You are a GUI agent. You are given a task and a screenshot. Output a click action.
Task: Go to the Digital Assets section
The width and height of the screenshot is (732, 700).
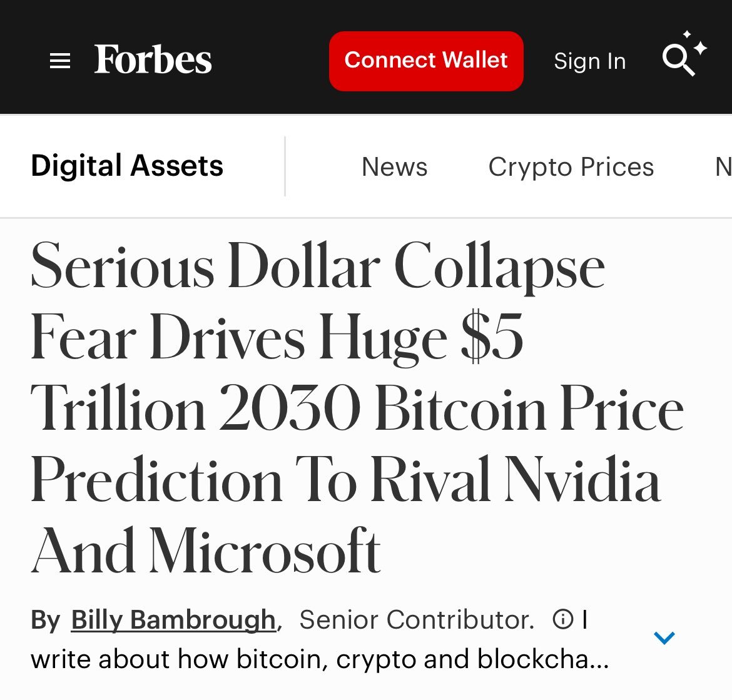point(127,166)
